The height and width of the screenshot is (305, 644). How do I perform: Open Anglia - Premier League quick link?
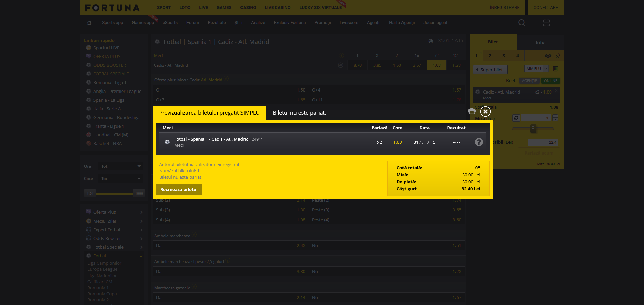pyautogui.click(x=117, y=91)
